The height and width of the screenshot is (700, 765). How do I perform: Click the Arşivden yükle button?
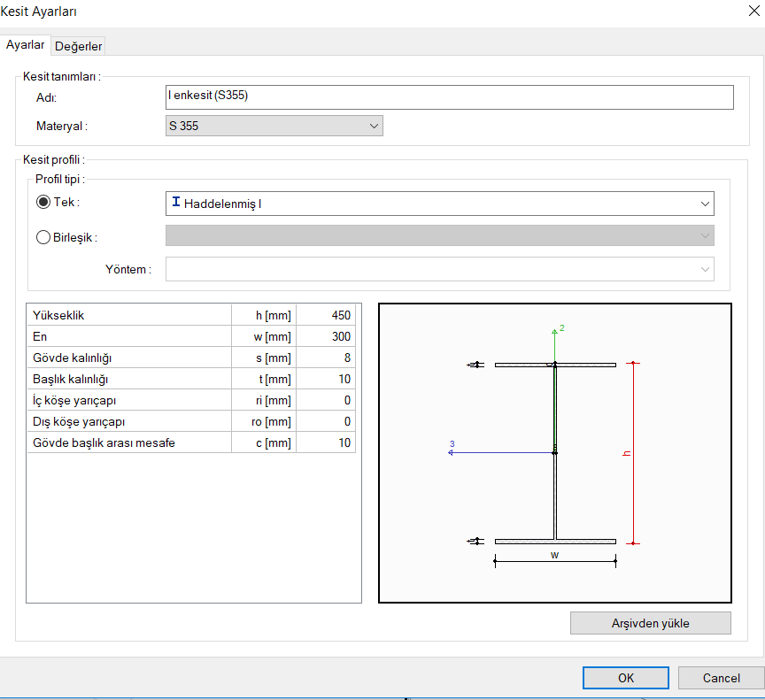tap(650, 623)
